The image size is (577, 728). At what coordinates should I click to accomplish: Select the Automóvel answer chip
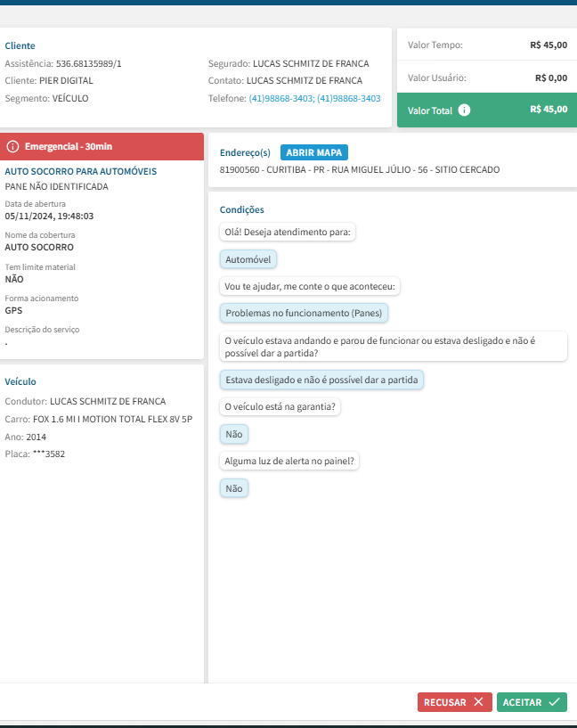coord(248,259)
